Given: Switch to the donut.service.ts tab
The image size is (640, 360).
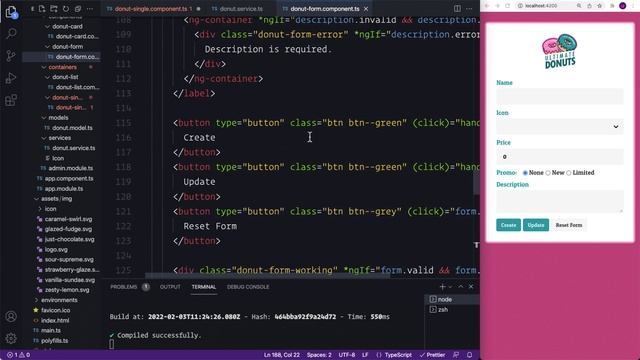Looking at the screenshot, I should click(x=241, y=9).
